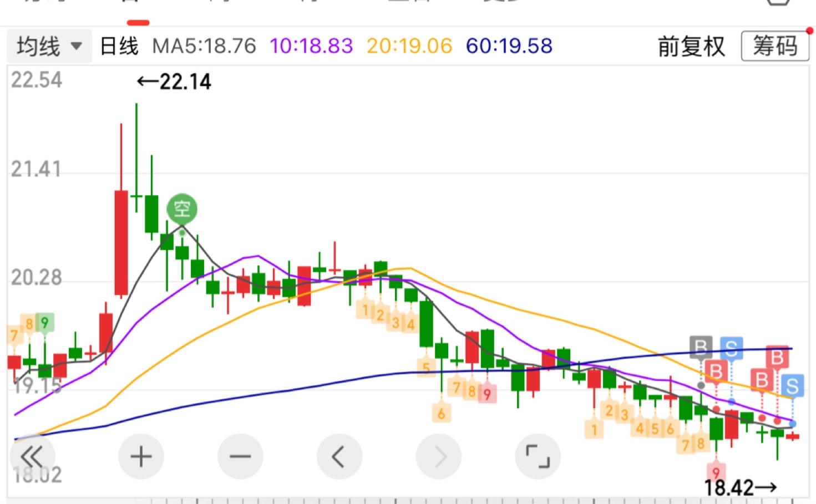Click the blue 60:19.58 MA value
The width and height of the screenshot is (816, 504).
point(509,46)
